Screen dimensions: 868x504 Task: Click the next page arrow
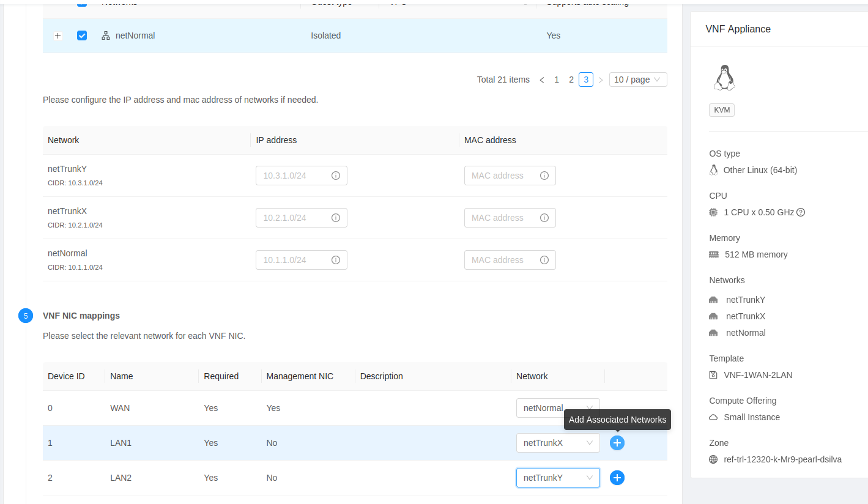[601, 80]
